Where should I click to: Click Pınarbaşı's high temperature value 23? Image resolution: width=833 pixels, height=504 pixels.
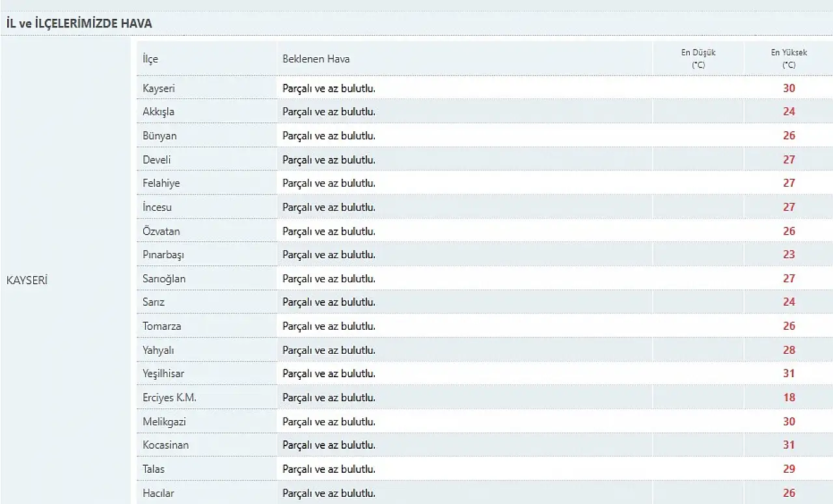pos(789,254)
